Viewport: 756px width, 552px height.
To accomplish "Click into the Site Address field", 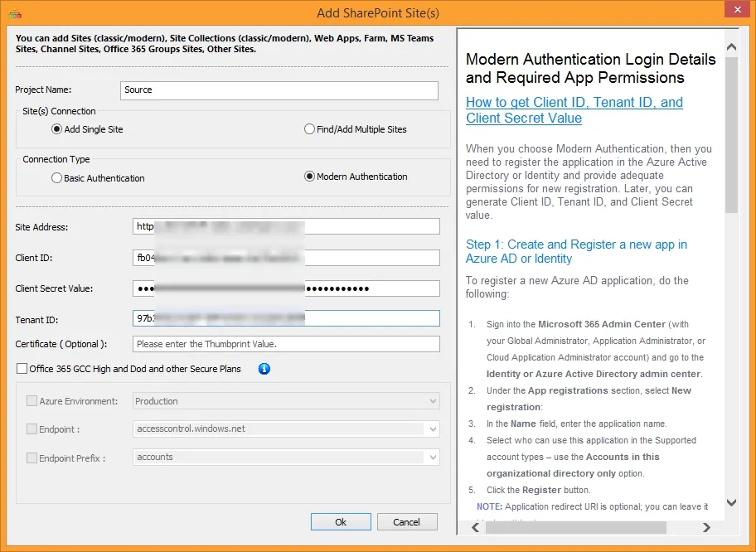I will click(x=286, y=226).
